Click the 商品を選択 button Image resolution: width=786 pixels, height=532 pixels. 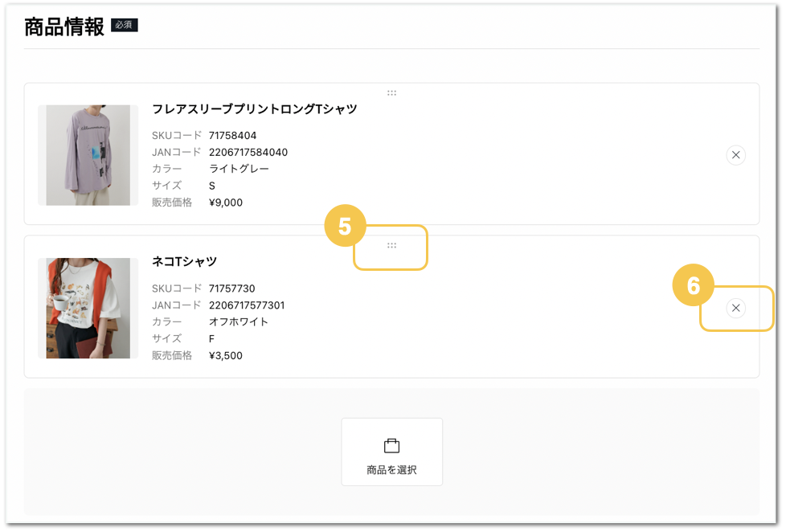pos(391,452)
